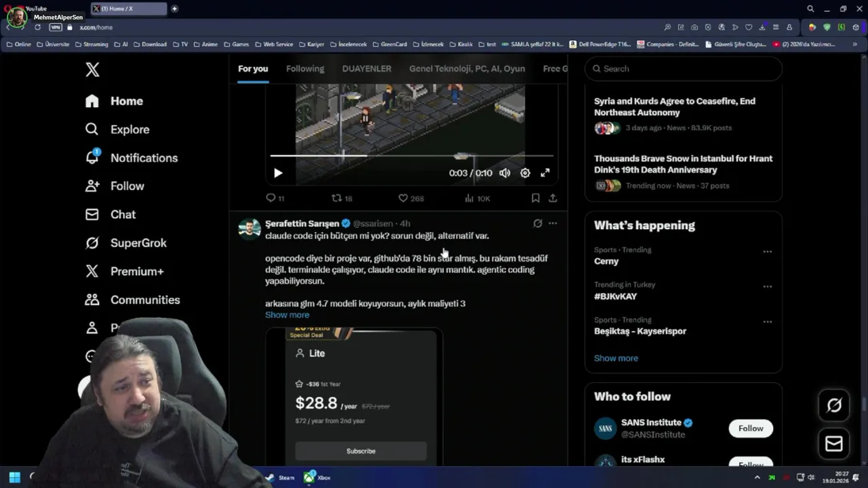868x488 pixels.
Task: Show more bookmarks chevron
Action: point(856,44)
